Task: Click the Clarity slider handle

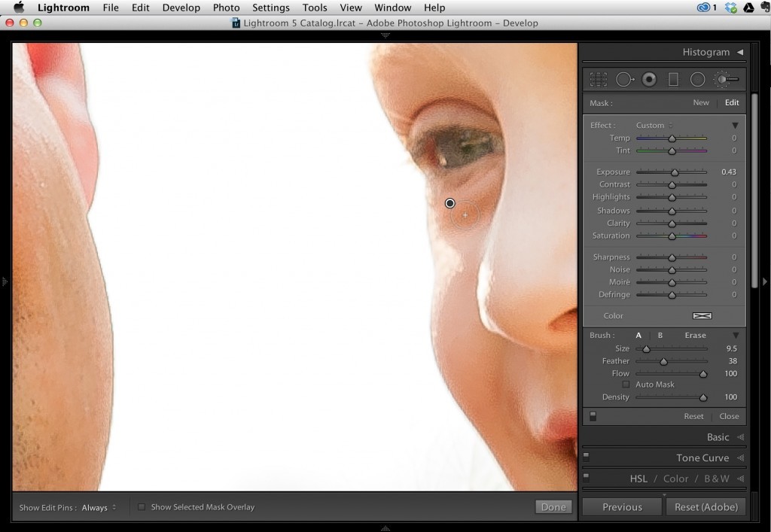Action: tap(672, 223)
